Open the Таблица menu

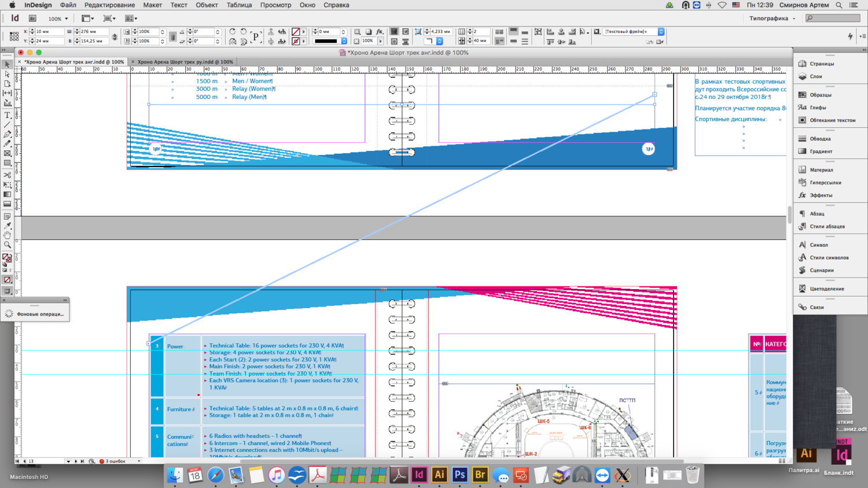coord(238,5)
